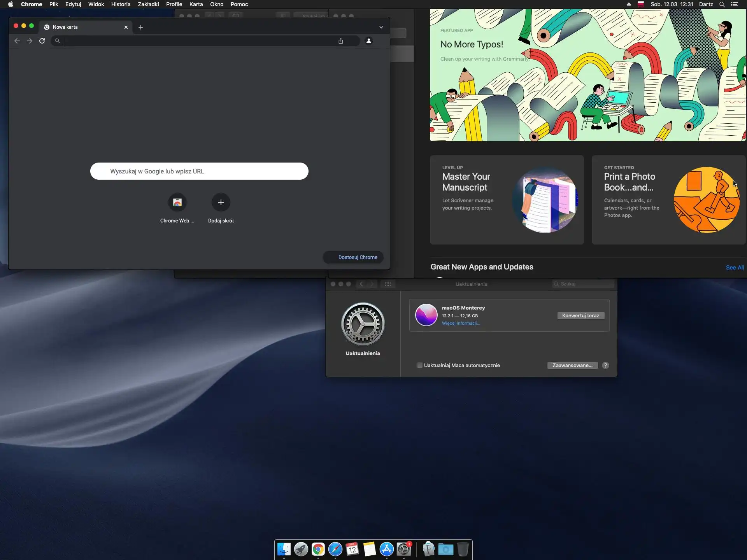Click the Konwertuj teraz button
The height and width of the screenshot is (560, 747).
[x=580, y=315]
